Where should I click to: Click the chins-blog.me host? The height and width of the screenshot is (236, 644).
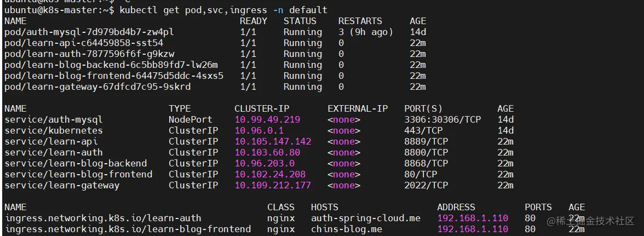(x=346, y=229)
